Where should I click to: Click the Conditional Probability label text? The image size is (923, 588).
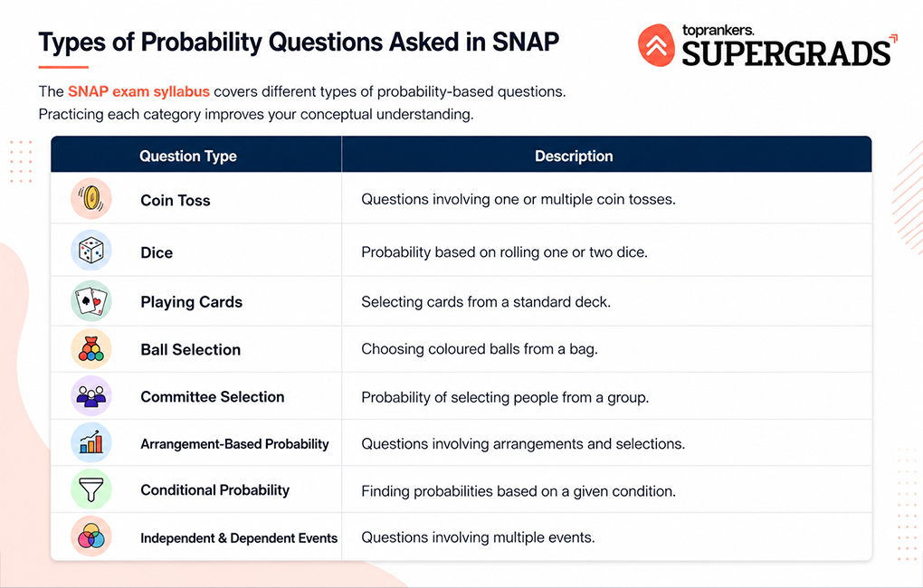point(214,490)
